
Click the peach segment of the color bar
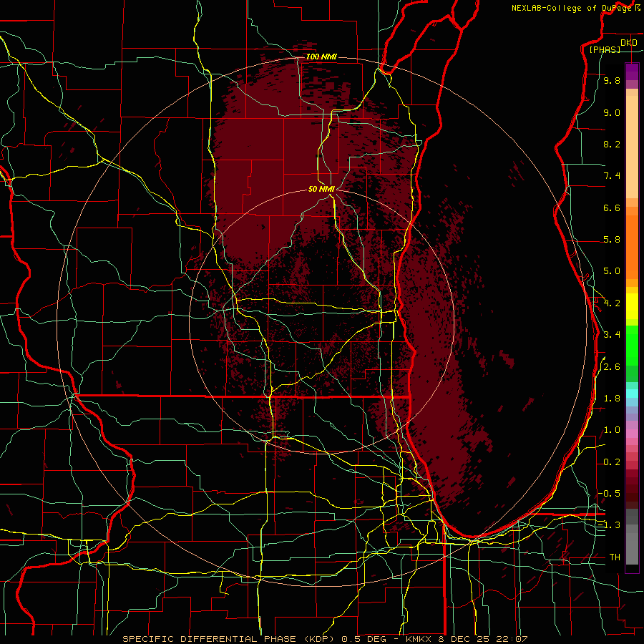point(632,147)
